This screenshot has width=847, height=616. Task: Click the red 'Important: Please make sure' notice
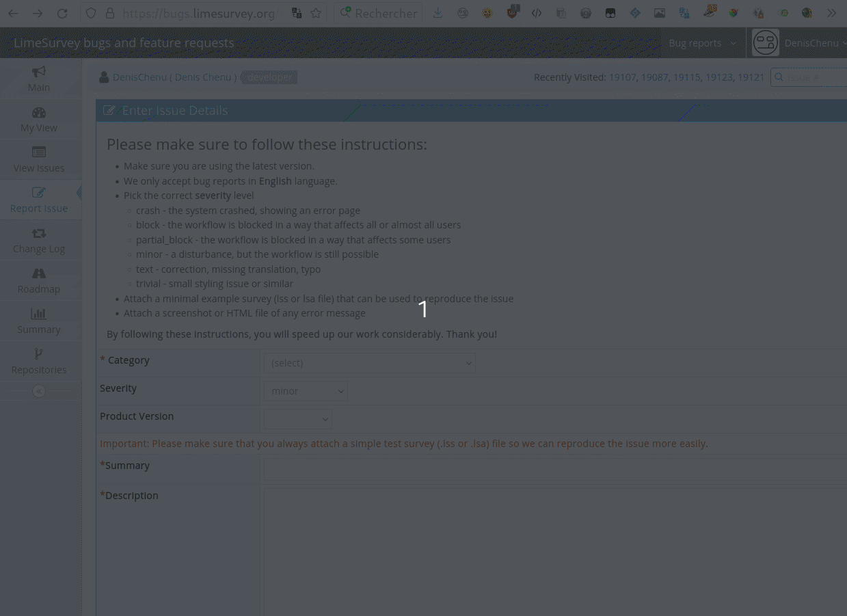pyautogui.click(x=404, y=444)
